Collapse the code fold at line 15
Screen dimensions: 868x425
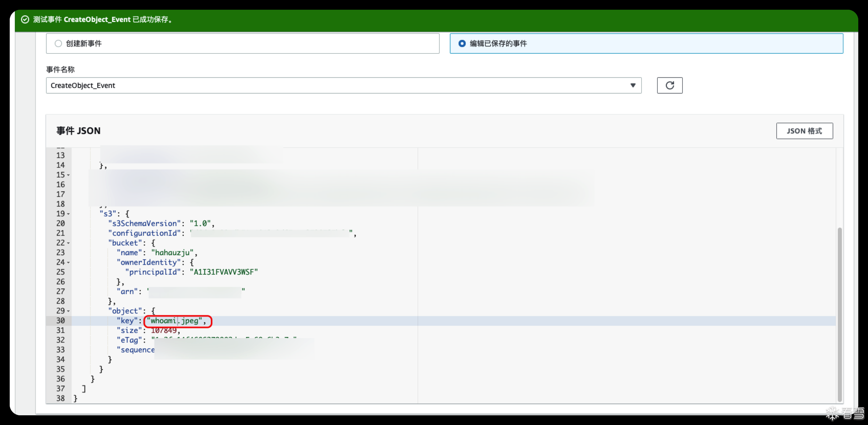point(68,175)
